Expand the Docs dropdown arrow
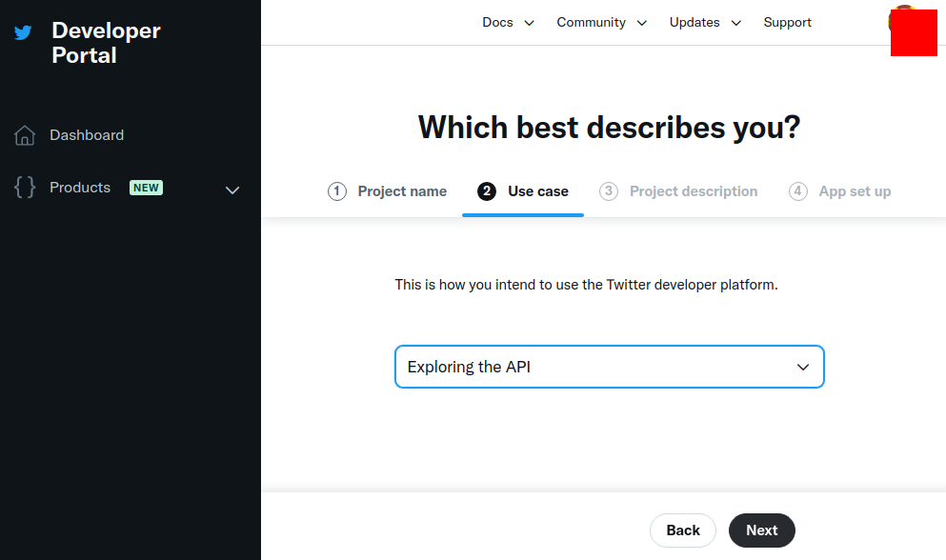The image size is (946, 560). pos(529,23)
